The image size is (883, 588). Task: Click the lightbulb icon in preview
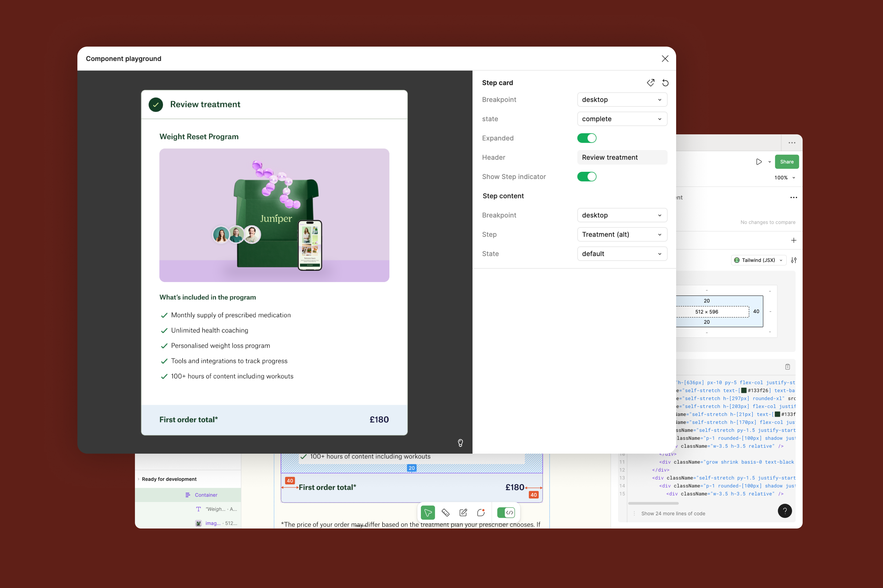pyautogui.click(x=460, y=443)
